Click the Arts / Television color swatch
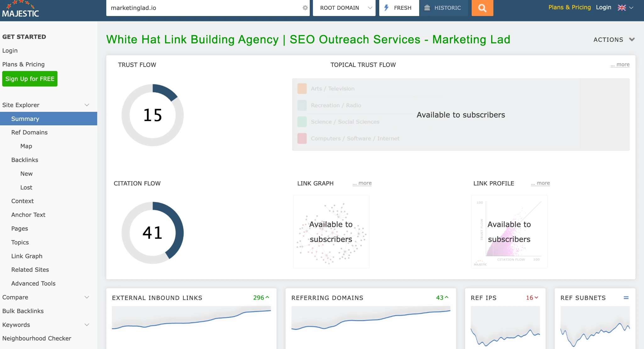Screen dimensions: 644x349 pos(302,89)
